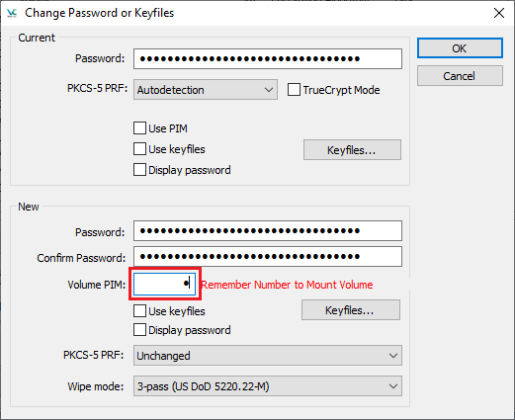Click the Cancel button
Image resolution: width=515 pixels, height=420 pixels.
pyautogui.click(x=460, y=76)
